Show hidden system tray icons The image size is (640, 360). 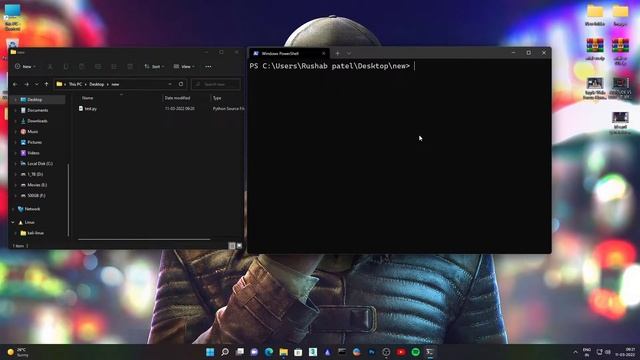tap(576, 352)
